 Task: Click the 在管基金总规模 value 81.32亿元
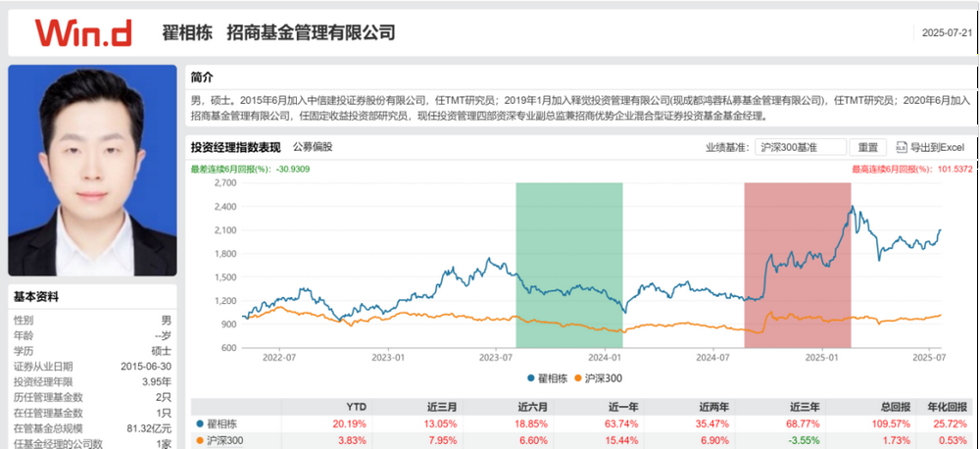[x=149, y=428]
